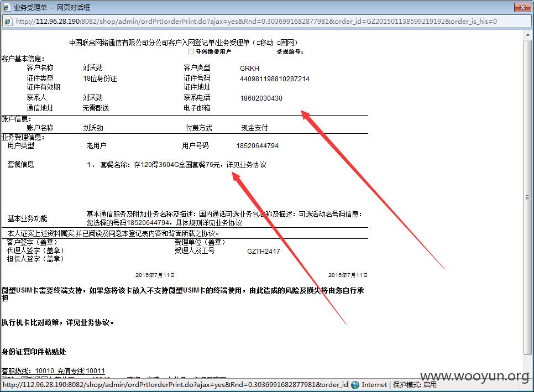
Task: Click the address bar URL text
Action: (256, 22)
